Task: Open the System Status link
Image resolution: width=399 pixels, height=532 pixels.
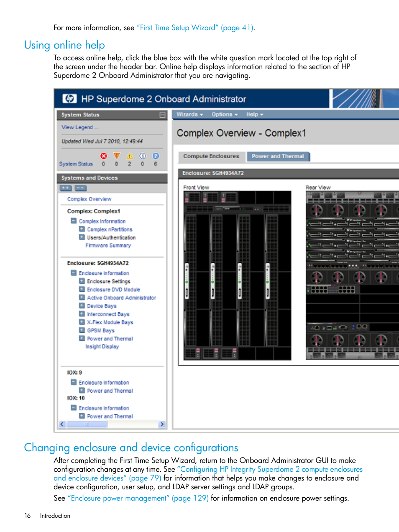Action: [76, 164]
